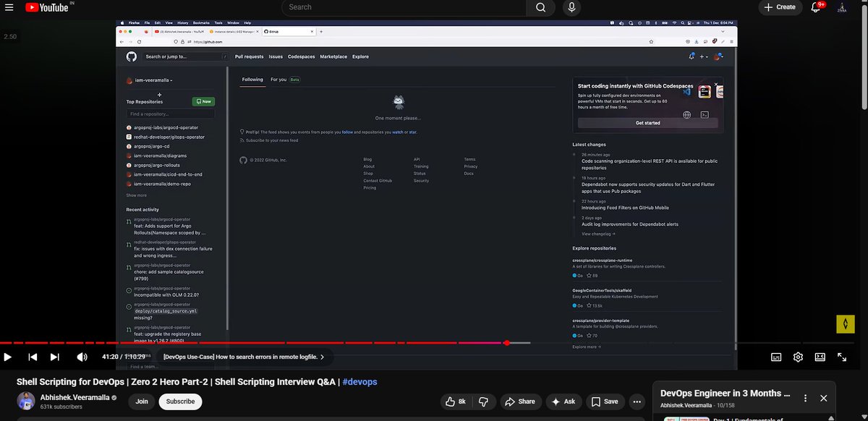Open playlist panel options menu
The height and width of the screenshot is (421, 868).
(804, 398)
